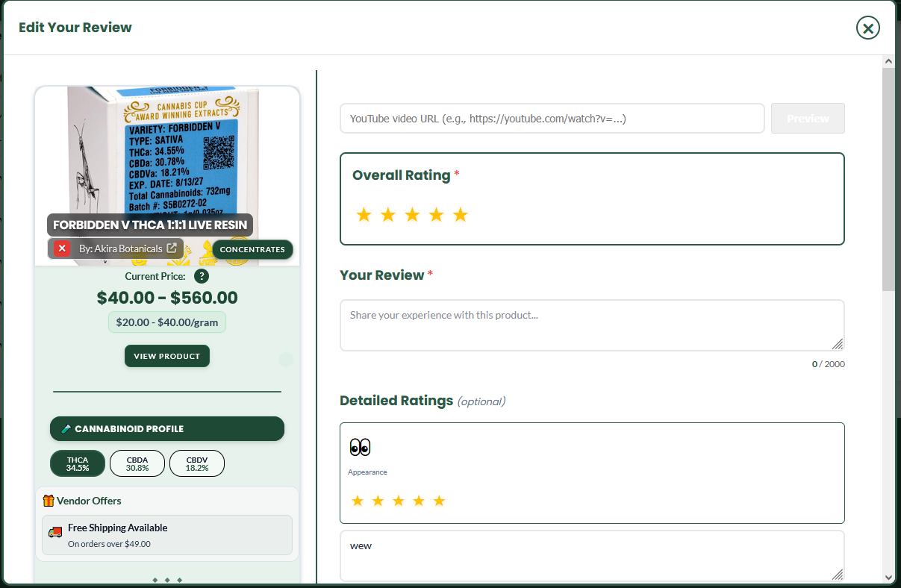Close the Edit Your Review dialog
Screen dimensions: 901x588
tap(867, 28)
